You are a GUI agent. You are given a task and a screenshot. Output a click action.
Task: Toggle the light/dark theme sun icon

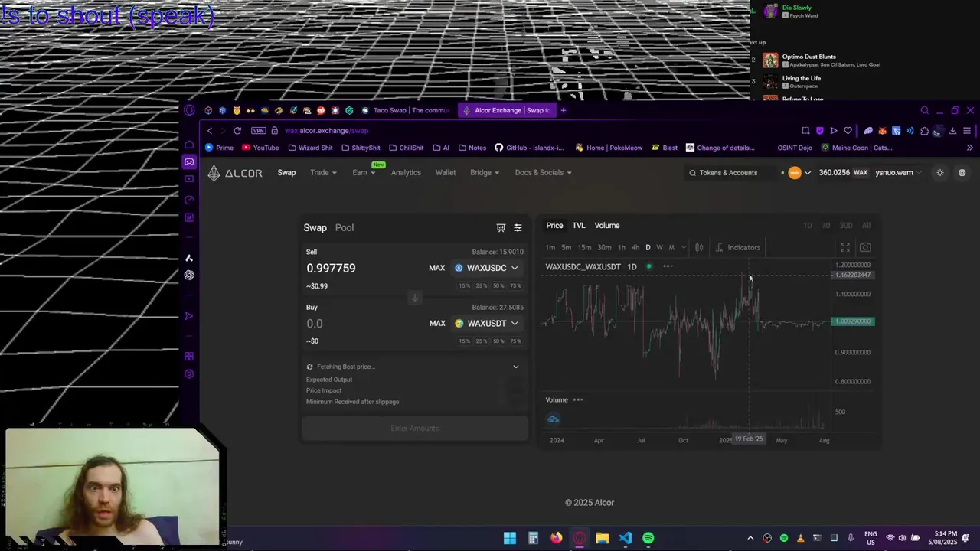pos(940,172)
